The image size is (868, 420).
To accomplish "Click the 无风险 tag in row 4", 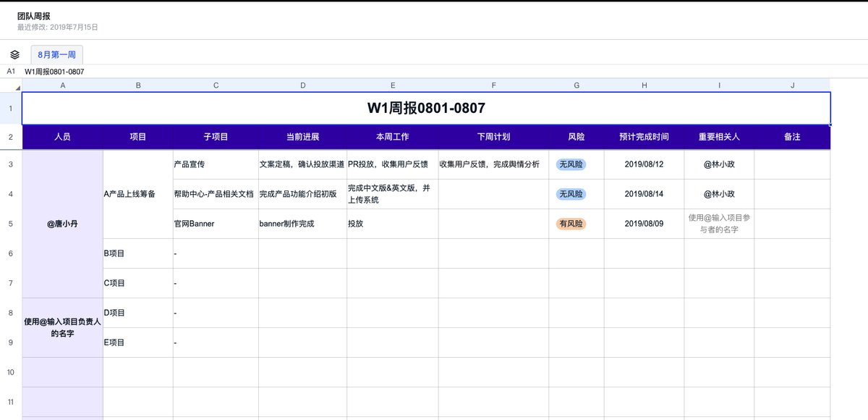I will (571, 194).
